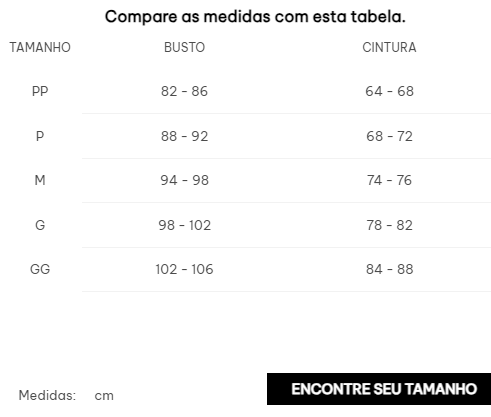This screenshot has height=417, width=491.
Task: Click the ENCONTRE SEU TAMANHO button
Action: click(x=379, y=389)
